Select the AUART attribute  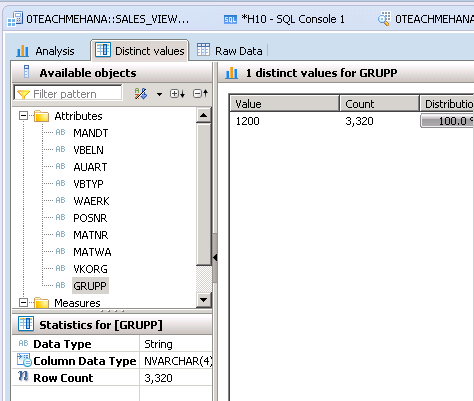click(x=90, y=167)
